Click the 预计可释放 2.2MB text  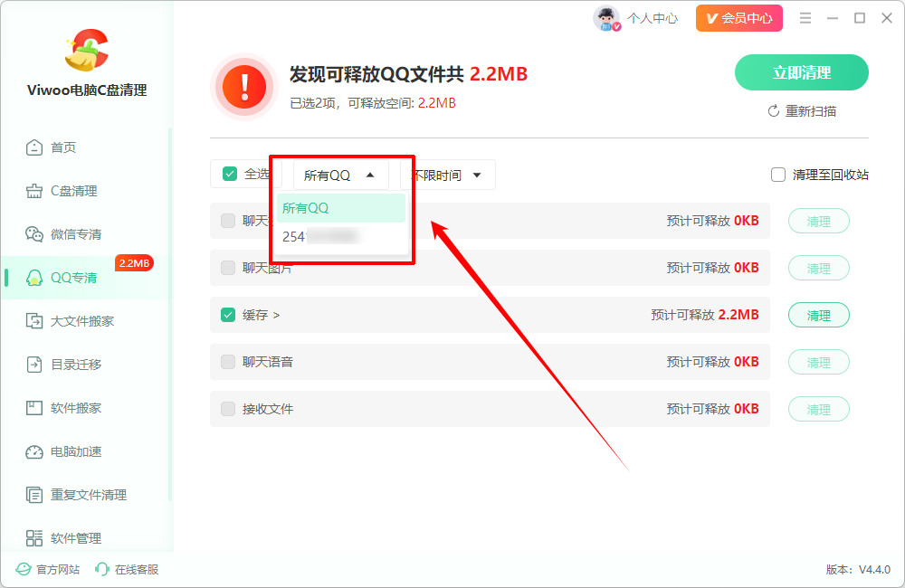tap(705, 315)
